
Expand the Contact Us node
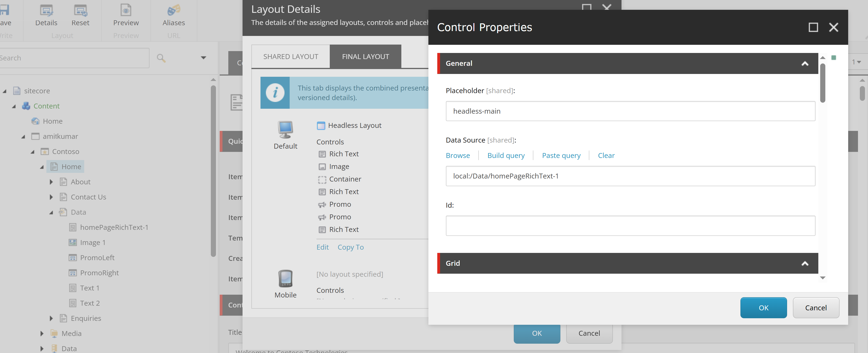(x=51, y=197)
